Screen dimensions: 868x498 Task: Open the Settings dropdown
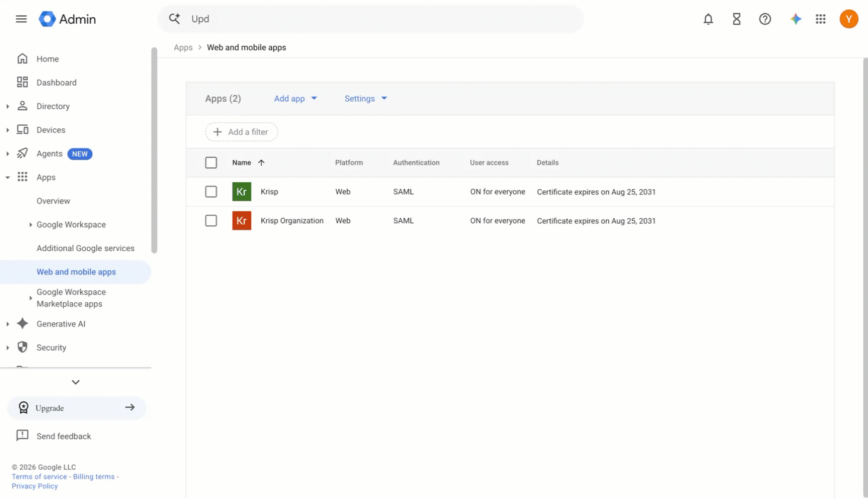(x=365, y=99)
